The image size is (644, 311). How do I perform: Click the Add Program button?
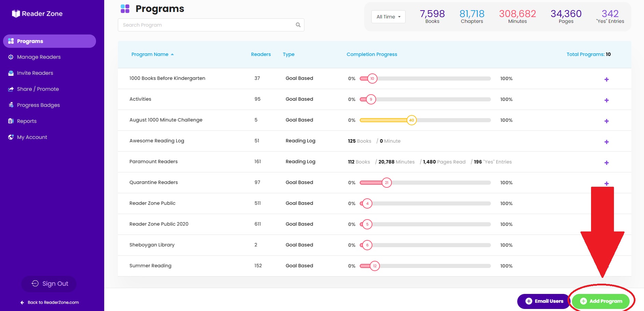(601, 301)
